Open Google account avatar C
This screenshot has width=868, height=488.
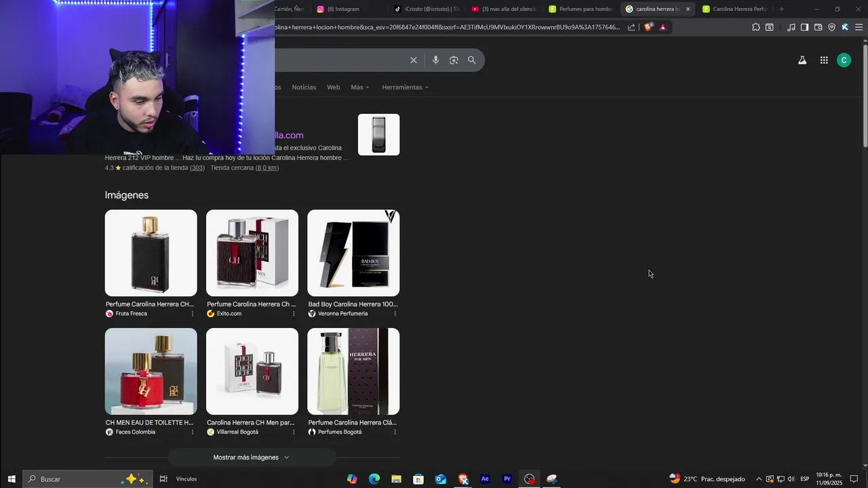tap(844, 60)
